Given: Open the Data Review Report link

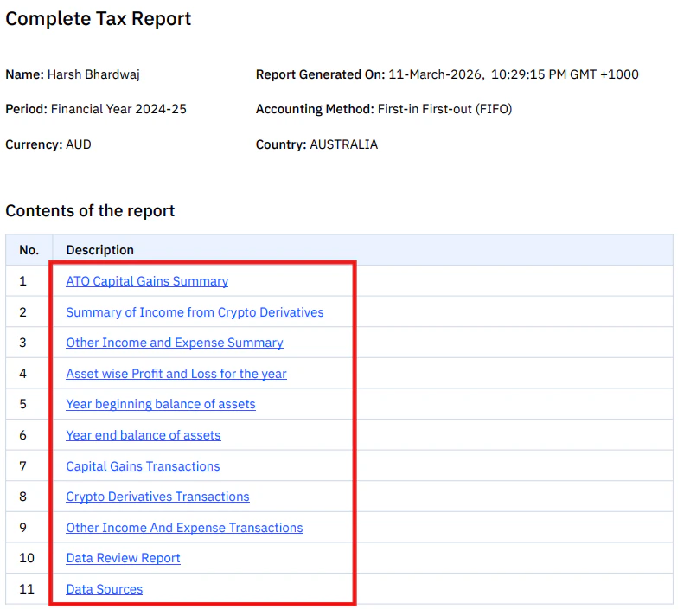Looking at the screenshot, I should click(x=123, y=558).
